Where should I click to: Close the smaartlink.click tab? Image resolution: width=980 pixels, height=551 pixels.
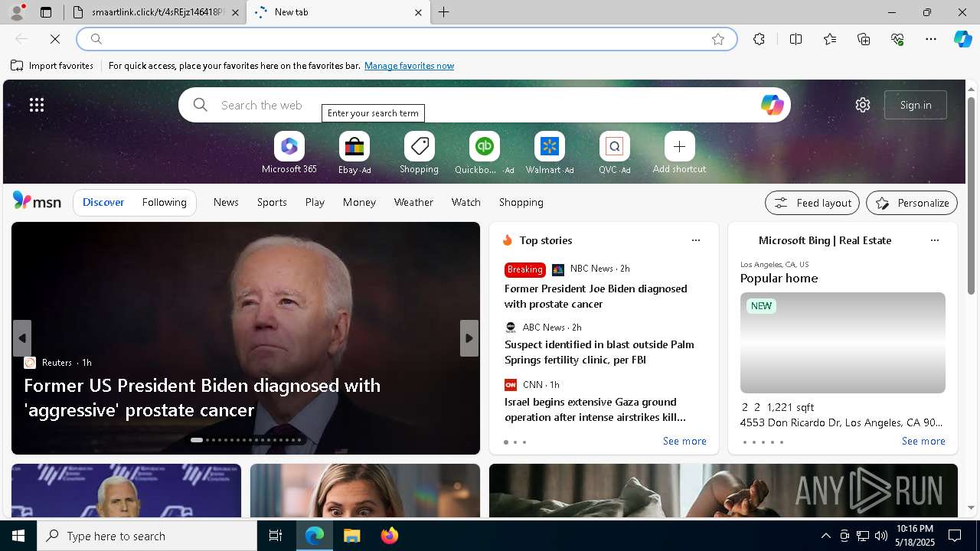(x=235, y=12)
